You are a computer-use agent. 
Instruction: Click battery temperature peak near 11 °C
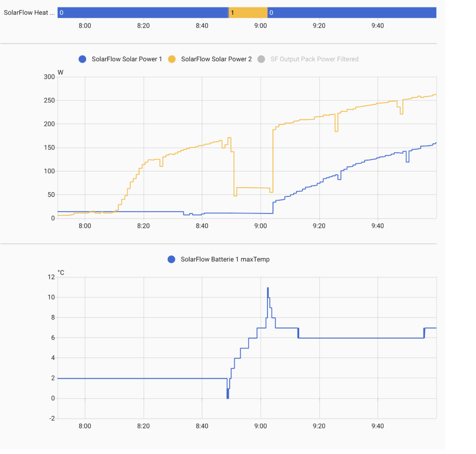(x=267, y=288)
